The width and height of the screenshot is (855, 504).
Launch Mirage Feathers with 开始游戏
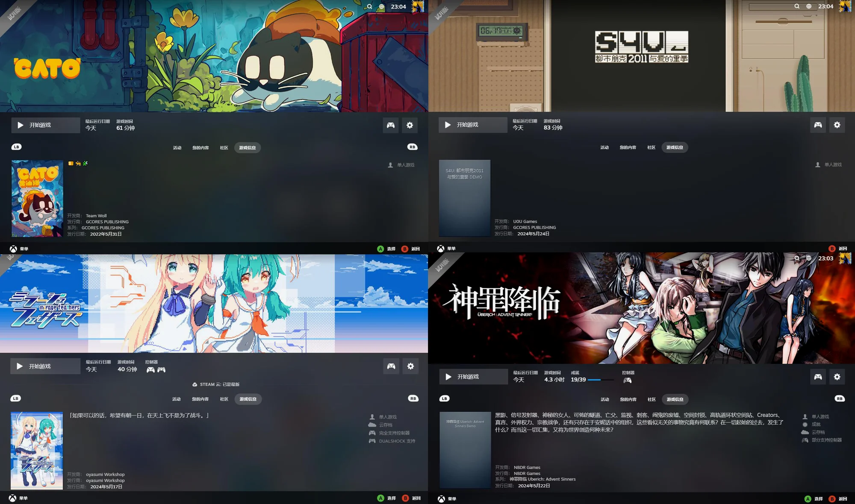click(45, 366)
